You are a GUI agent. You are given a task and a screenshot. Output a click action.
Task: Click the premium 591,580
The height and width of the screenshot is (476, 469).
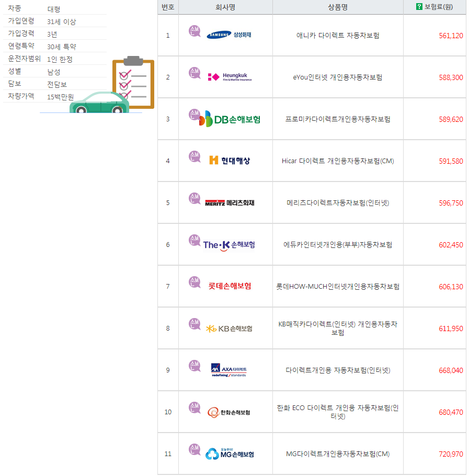[x=451, y=162]
